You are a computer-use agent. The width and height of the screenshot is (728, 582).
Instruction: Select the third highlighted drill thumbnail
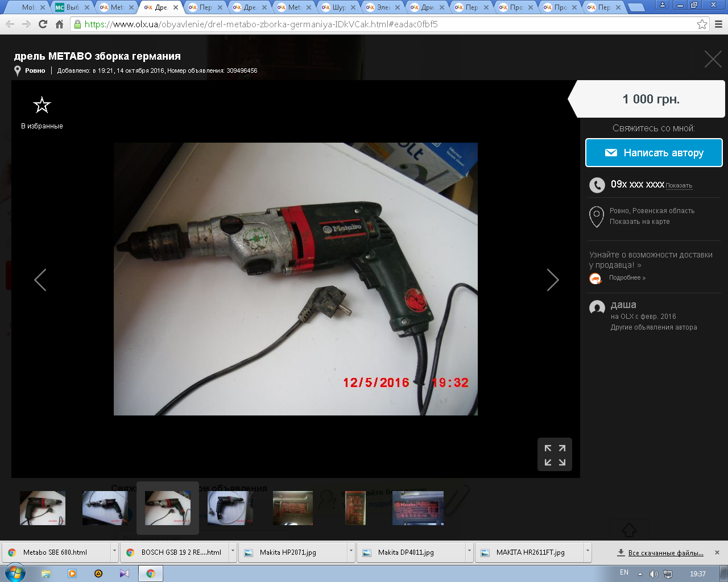168,508
